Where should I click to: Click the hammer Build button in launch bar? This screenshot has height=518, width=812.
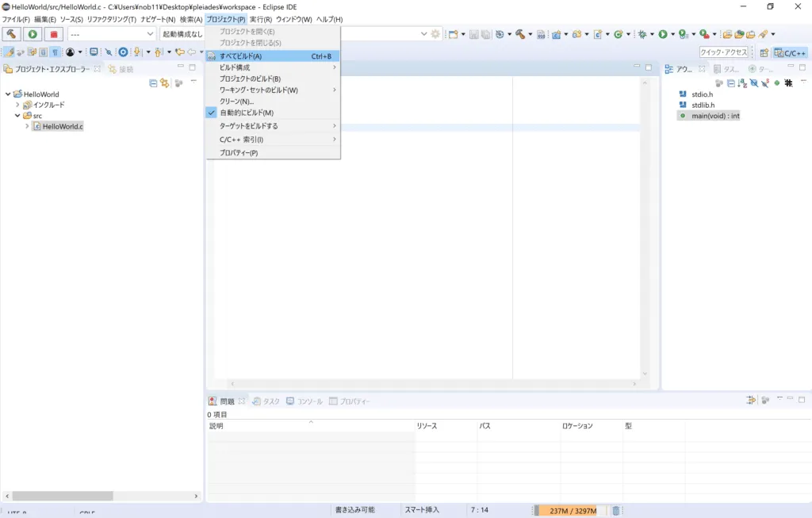click(x=11, y=34)
